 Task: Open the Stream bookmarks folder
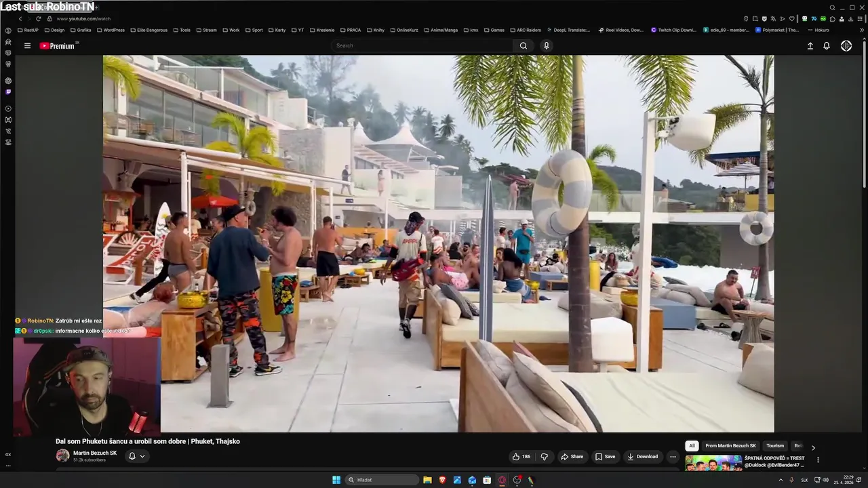tap(205, 30)
